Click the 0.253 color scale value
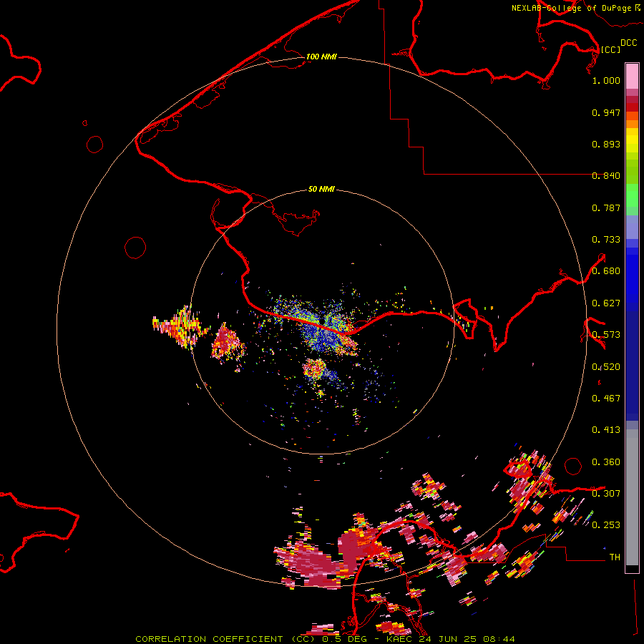This screenshot has height=644, width=644. tap(606, 525)
